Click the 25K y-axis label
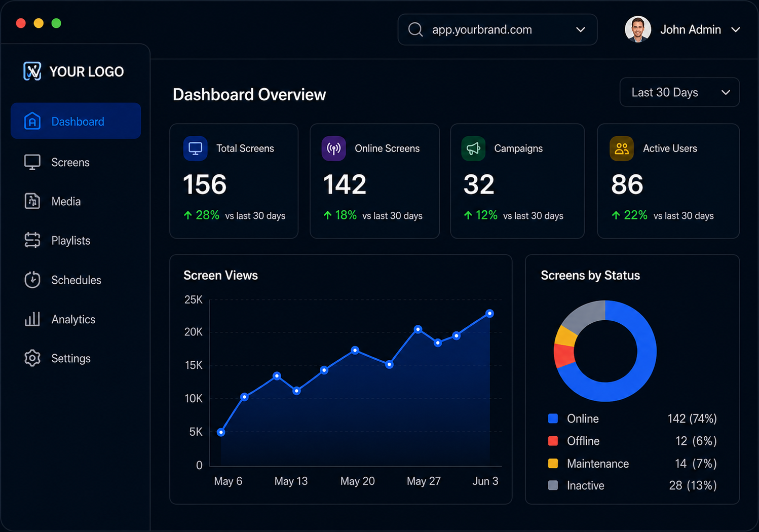The height and width of the screenshot is (532, 759). point(193,299)
